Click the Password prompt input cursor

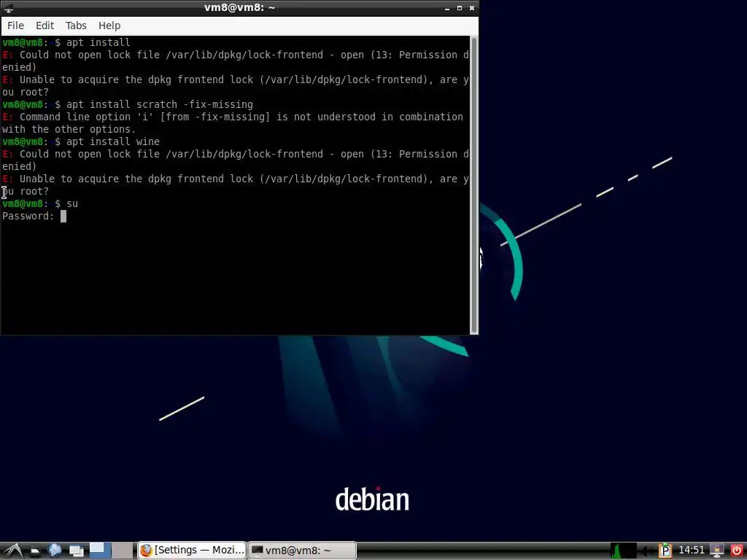pyautogui.click(x=63, y=216)
